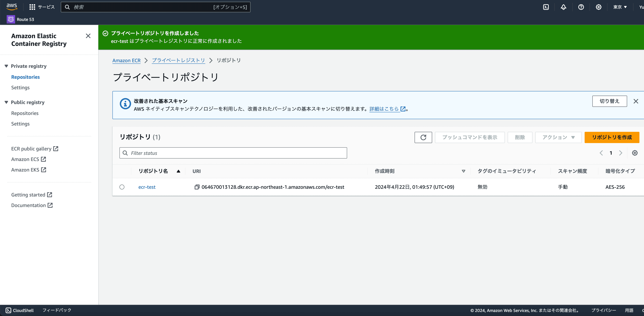Open the ecr-test repository link
644x316 pixels.
(x=147, y=187)
